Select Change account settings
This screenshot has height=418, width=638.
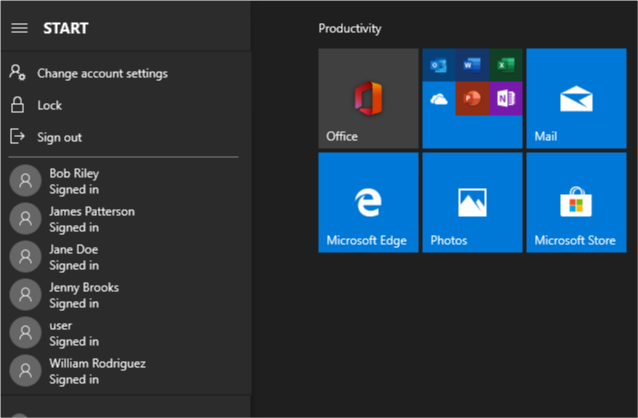pyautogui.click(x=126, y=73)
